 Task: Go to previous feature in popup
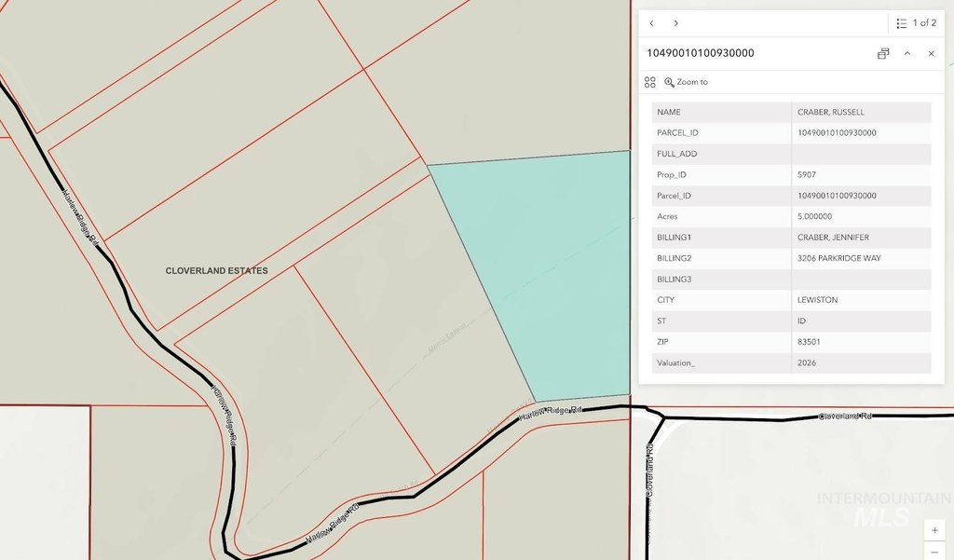(651, 23)
